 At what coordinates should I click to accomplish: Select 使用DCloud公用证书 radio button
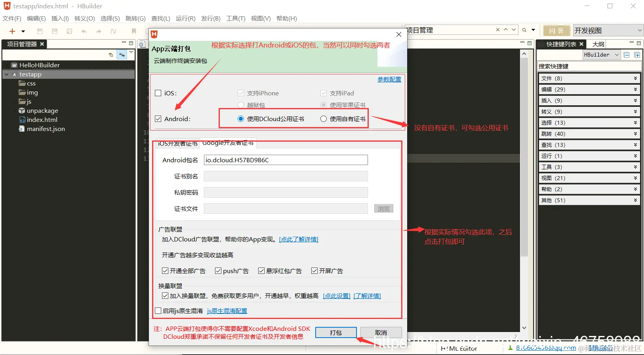click(x=241, y=119)
